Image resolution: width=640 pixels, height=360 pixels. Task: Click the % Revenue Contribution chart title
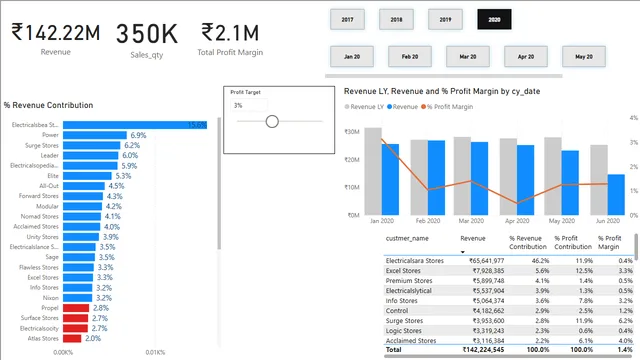coord(49,105)
